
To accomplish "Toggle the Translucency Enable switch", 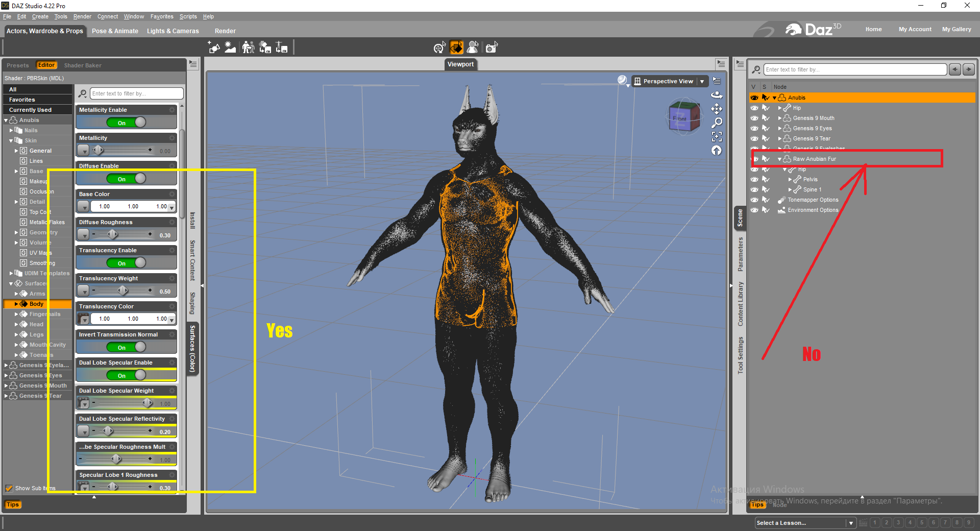I will click(x=127, y=263).
